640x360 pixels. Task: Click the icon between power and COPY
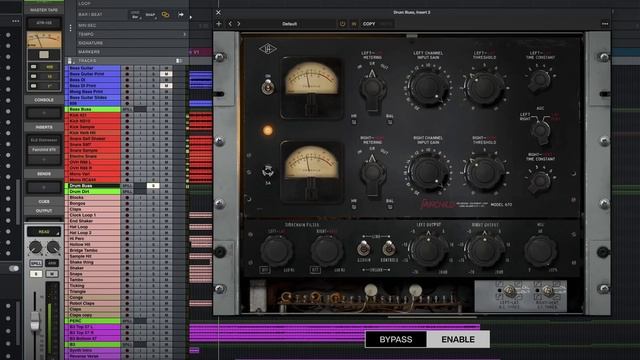point(354,24)
